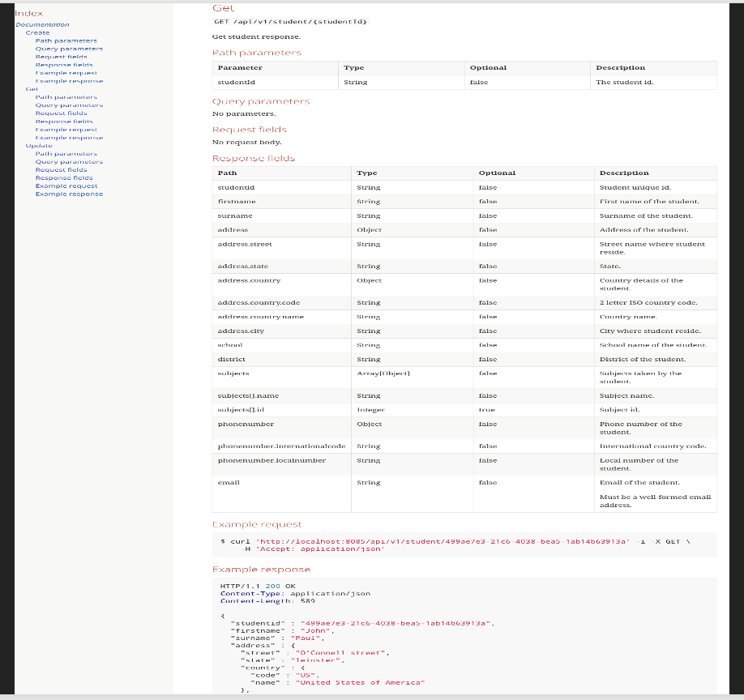744x700 pixels.
Task: Click the 'HTTP/1.1 200 OK' status line
Action: (258, 587)
